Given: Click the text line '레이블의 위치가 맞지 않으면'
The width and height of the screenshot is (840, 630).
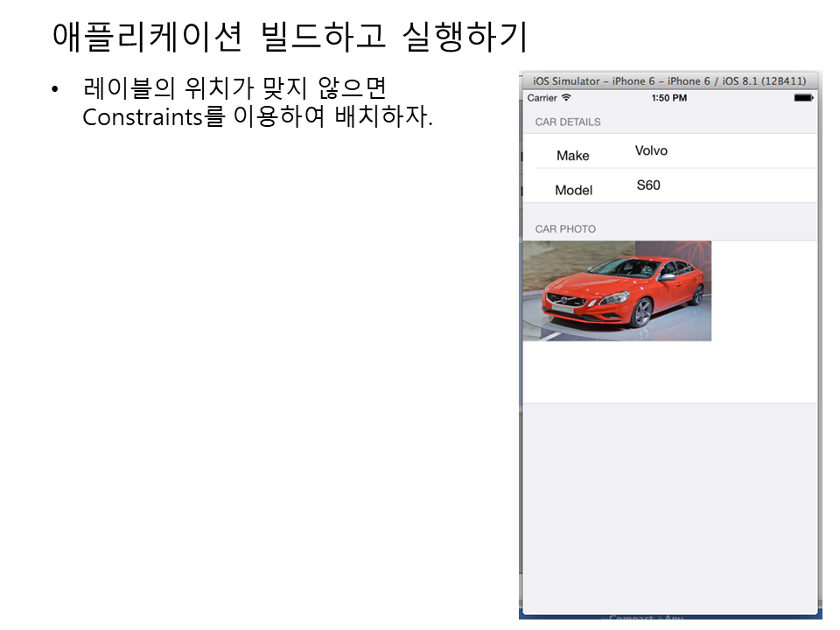Looking at the screenshot, I should [234, 88].
